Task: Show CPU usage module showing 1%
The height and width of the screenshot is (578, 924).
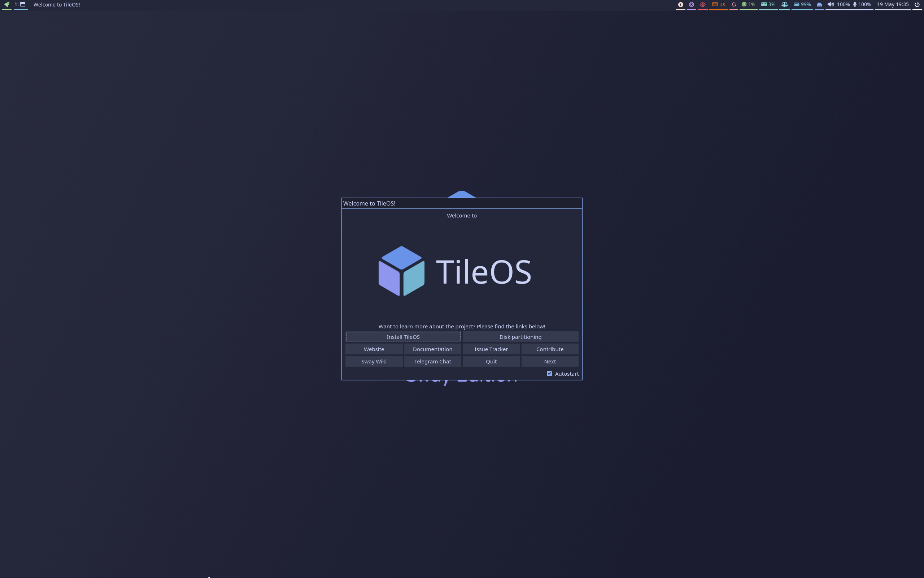Action: [x=748, y=5]
